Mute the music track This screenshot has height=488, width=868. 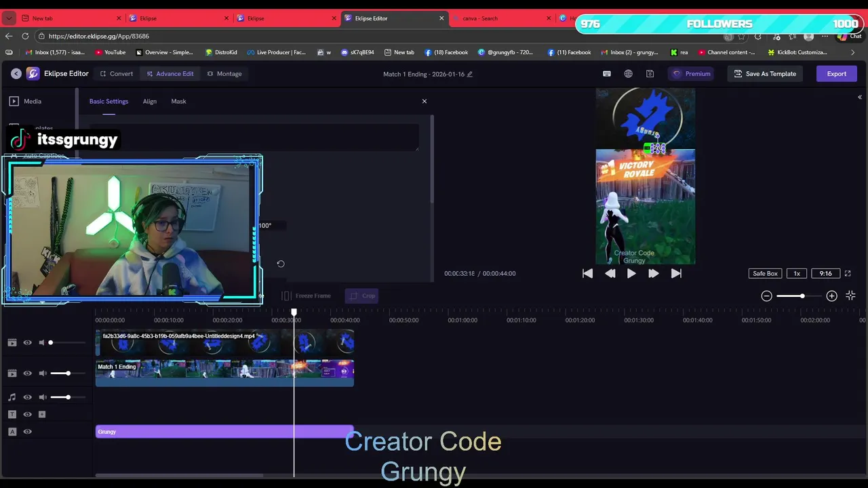click(x=43, y=397)
